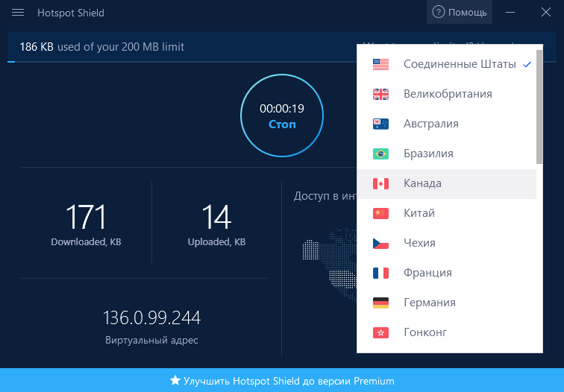Choose Чехия in the country list
Image resolution: width=564 pixels, height=392 pixels.
446,243
